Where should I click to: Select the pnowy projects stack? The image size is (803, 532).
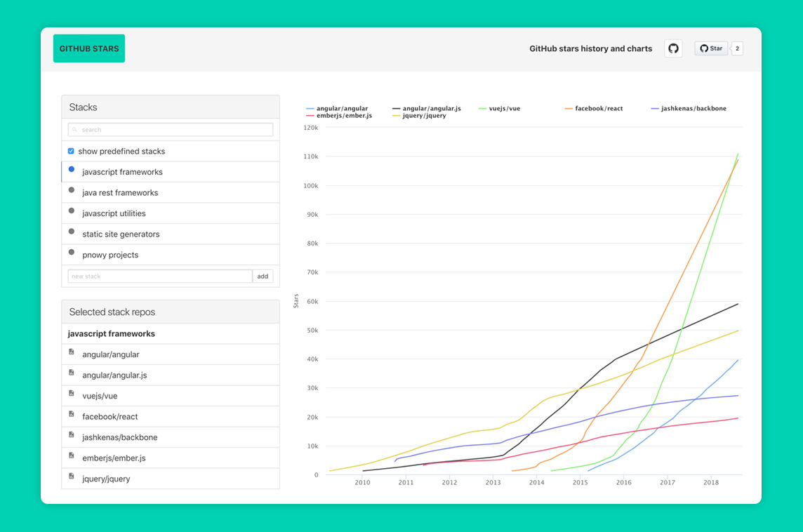coord(170,255)
